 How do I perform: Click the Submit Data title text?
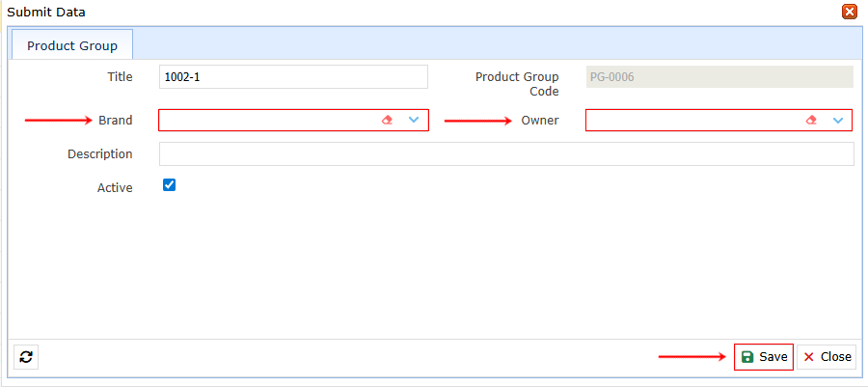(x=46, y=13)
